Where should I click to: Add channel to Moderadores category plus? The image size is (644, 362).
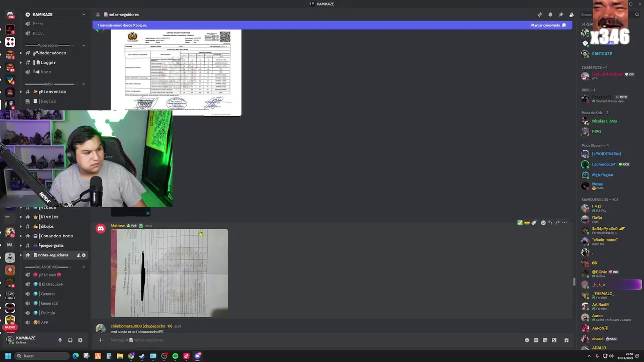(x=84, y=45)
